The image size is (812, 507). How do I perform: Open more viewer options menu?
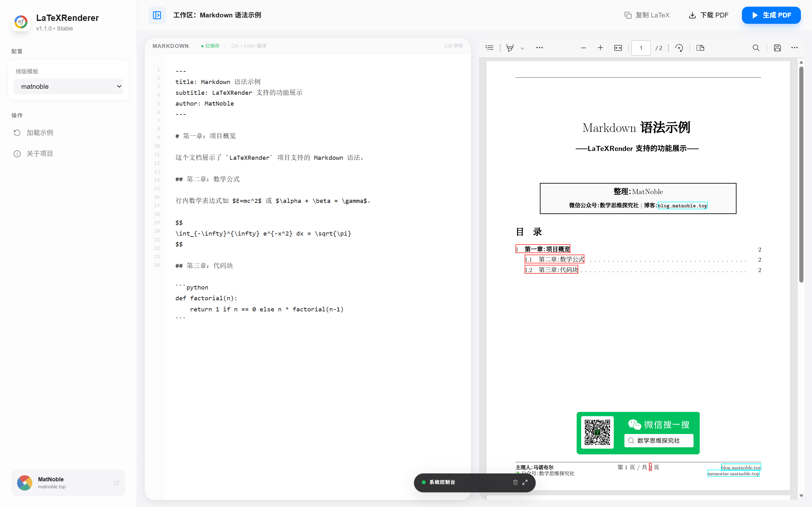(794, 48)
